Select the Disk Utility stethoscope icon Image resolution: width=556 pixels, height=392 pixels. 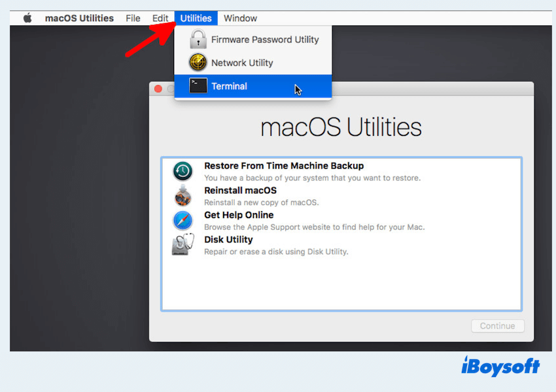[x=182, y=244]
